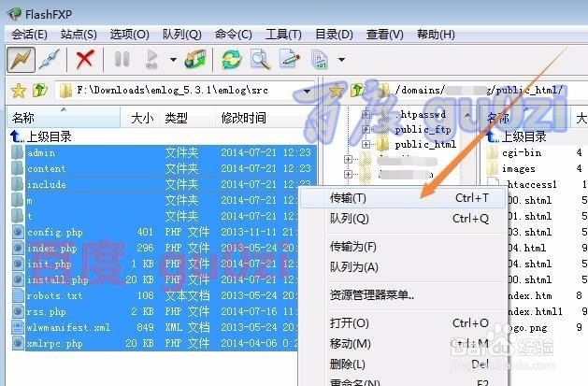
Task: Select the rss.php file row
Action: coord(154,312)
